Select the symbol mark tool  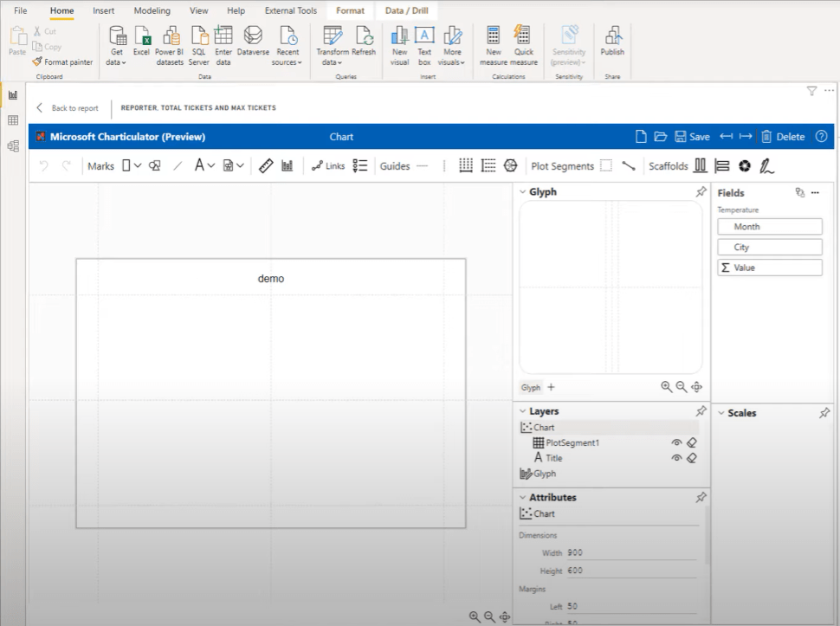[x=155, y=166]
